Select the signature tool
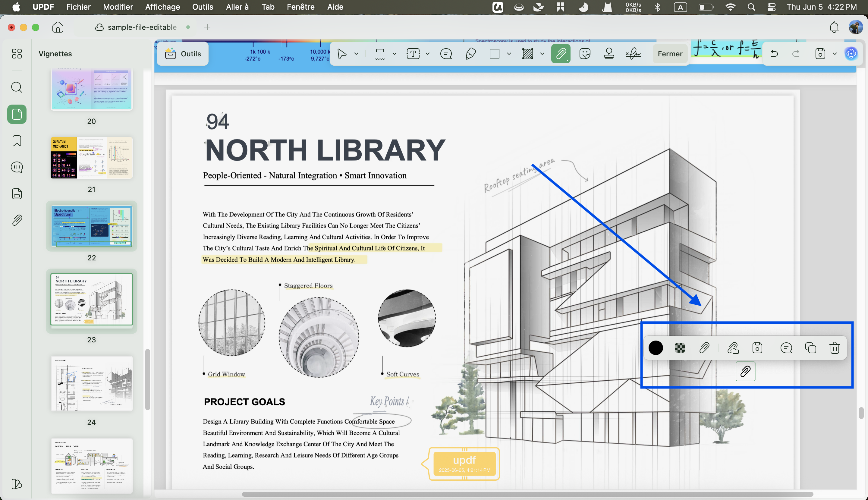The width and height of the screenshot is (868, 500). tap(633, 54)
